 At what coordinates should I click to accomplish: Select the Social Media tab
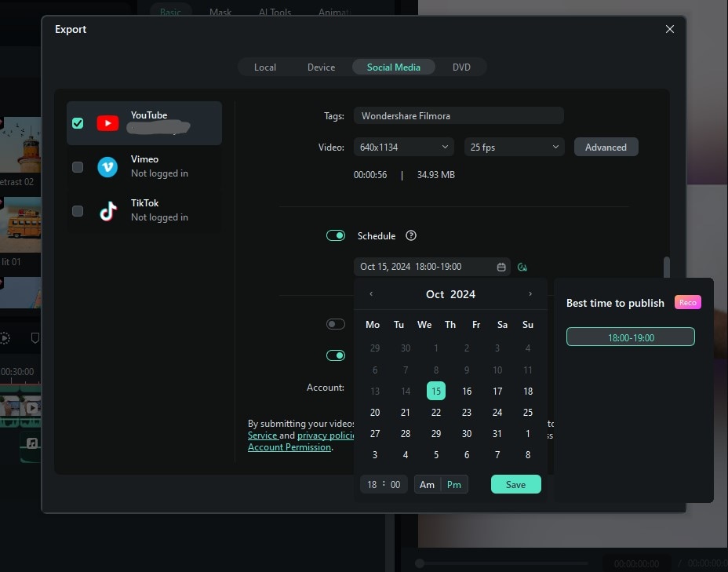click(x=393, y=67)
